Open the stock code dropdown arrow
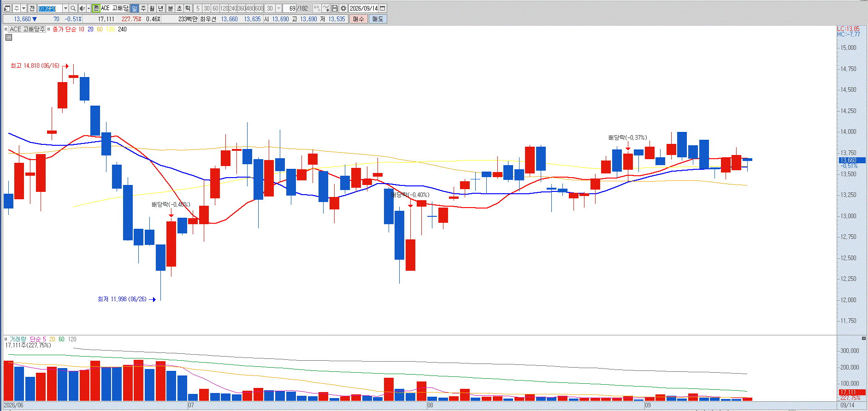Screen dimensions: 868x411 [x=65, y=8]
